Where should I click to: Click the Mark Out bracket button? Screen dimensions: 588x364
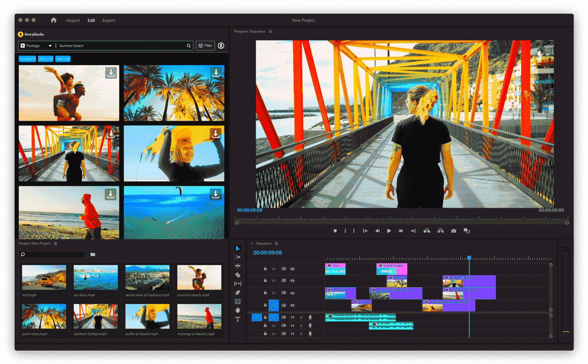click(x=354, y=231)
